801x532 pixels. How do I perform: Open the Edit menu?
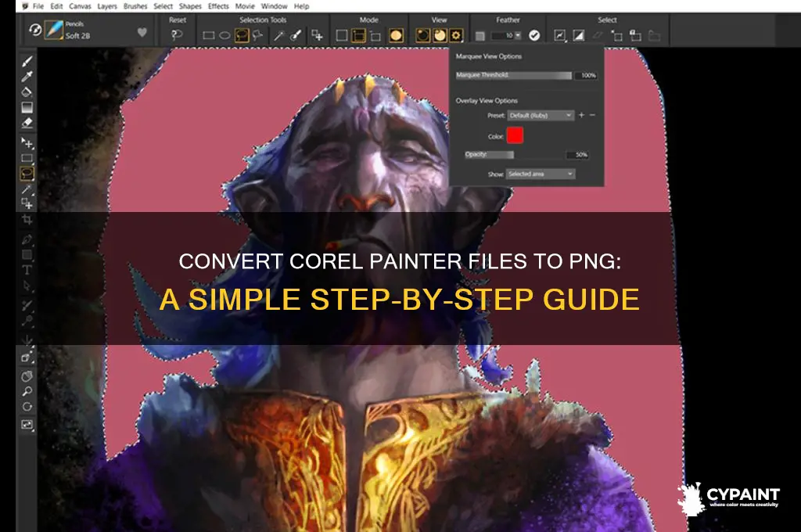point(56,6)
